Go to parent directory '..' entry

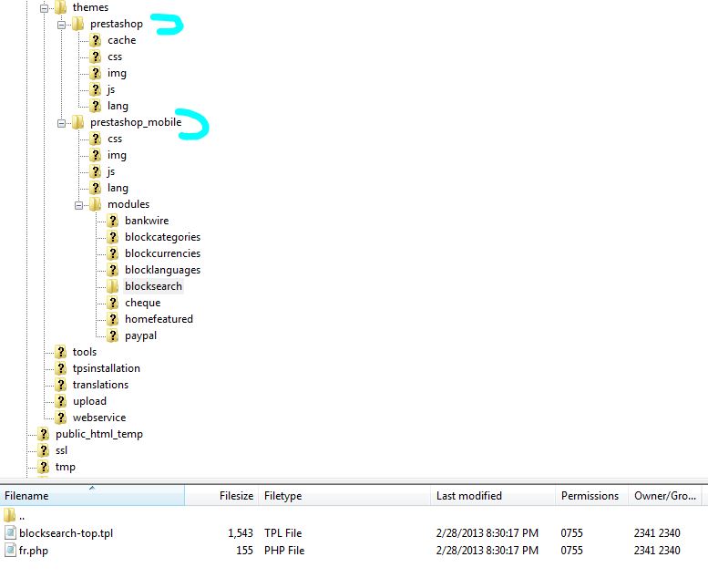[22, 516]
